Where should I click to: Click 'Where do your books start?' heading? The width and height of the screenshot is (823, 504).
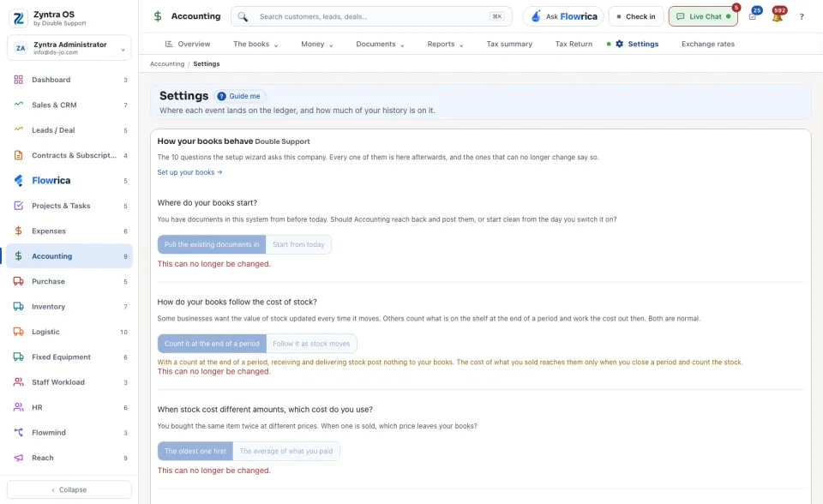[x=207, y=202]
